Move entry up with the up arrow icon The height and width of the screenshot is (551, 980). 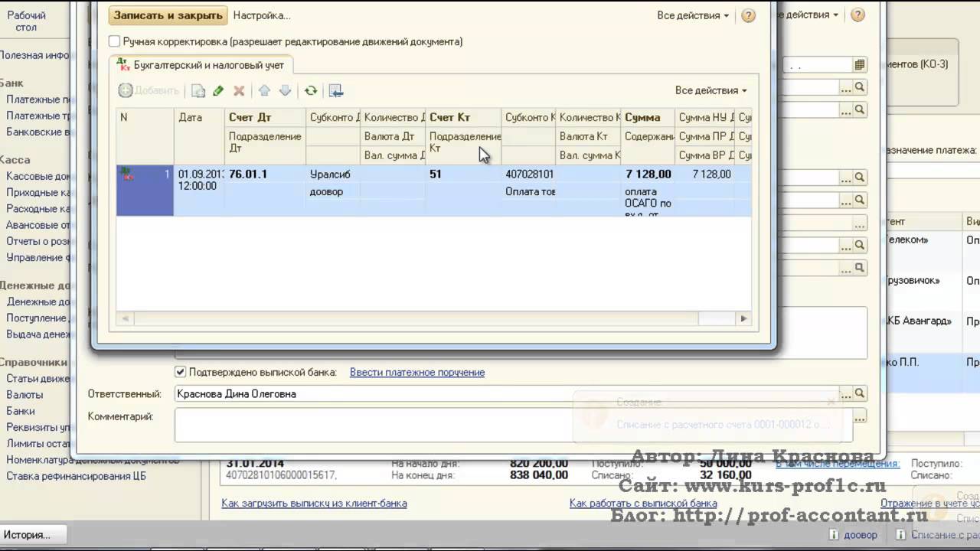(x=264, y=90)
